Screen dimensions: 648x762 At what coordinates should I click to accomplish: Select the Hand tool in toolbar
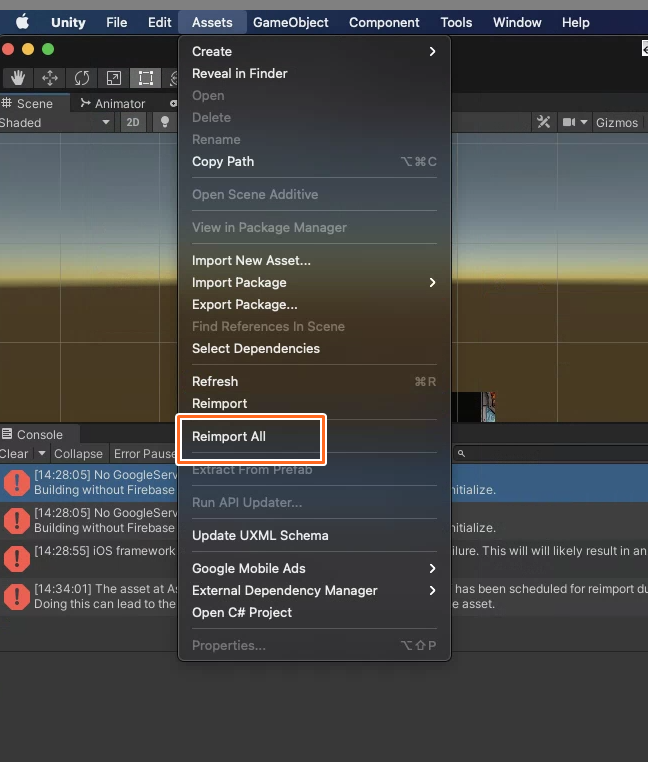(x=18, y=78)
